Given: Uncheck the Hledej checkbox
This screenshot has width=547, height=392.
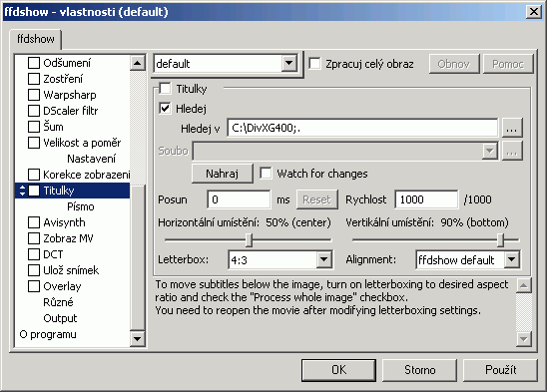Looking at the screenshot, I should pos(165,109).
